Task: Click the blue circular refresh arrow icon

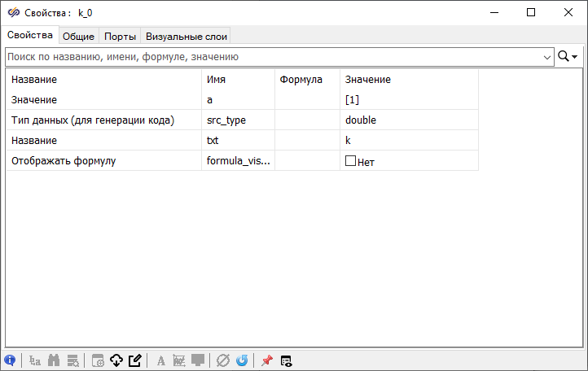Action: pyautogui.click(x=241, y=360)
